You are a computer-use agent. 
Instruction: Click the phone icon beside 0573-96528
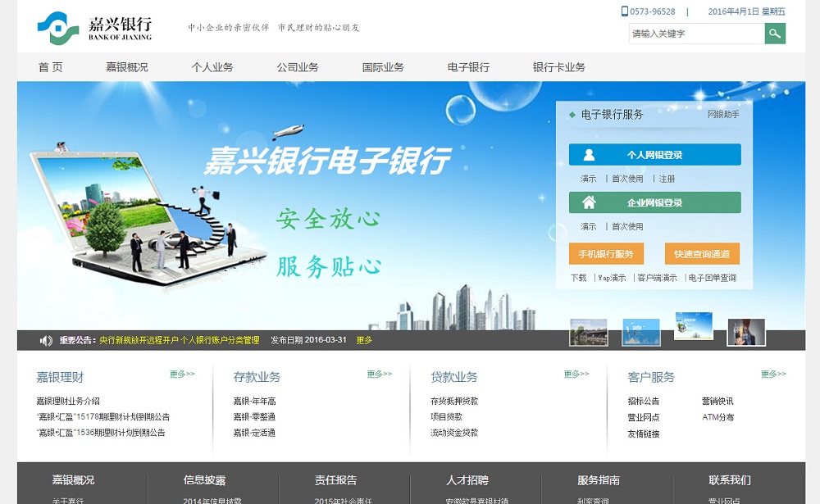[624, 11]
